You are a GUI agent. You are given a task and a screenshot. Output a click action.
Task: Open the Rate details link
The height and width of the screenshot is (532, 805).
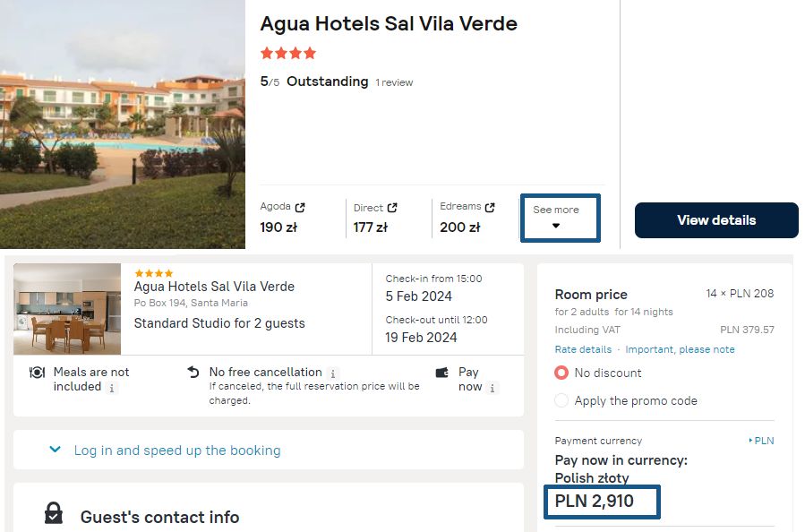tap(583, 349)
